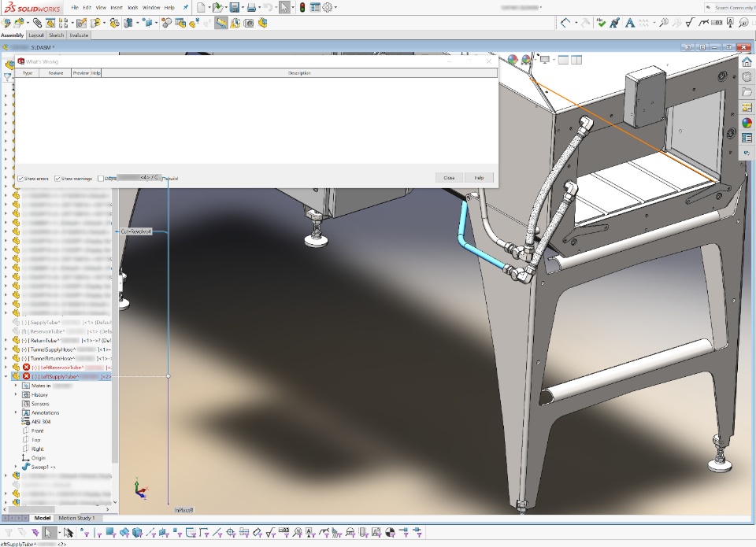Image resolution: width=756 pixels, height=547 pixels.
Task: Open the New document dropdown arrow
Action: (209, 7)
